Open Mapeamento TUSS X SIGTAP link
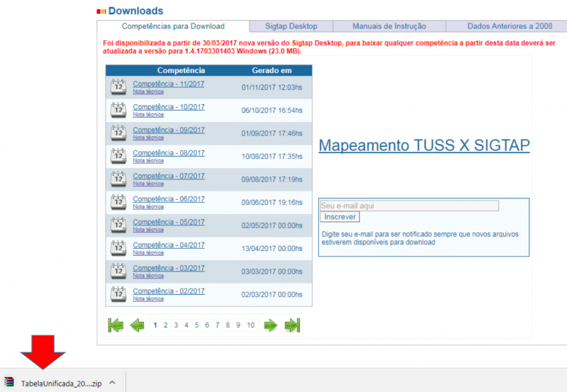Viewport: 567px width, 392px height. point(424,145)
